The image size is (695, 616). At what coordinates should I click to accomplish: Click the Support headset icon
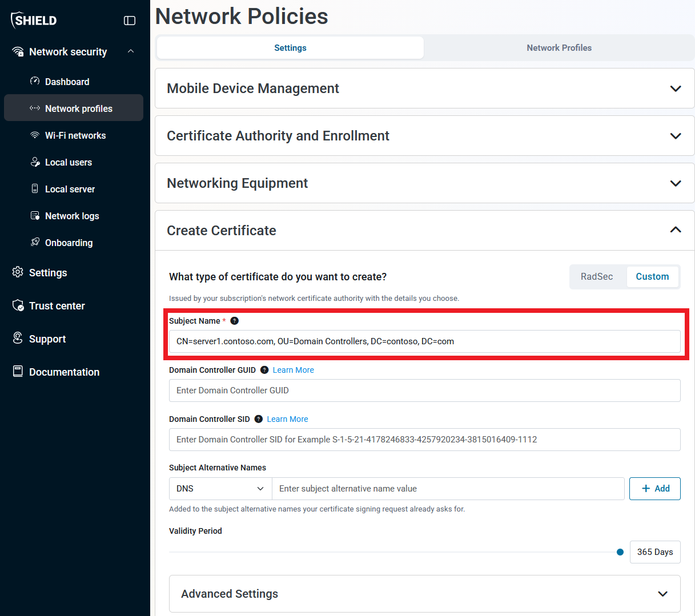tap(18, 338)
